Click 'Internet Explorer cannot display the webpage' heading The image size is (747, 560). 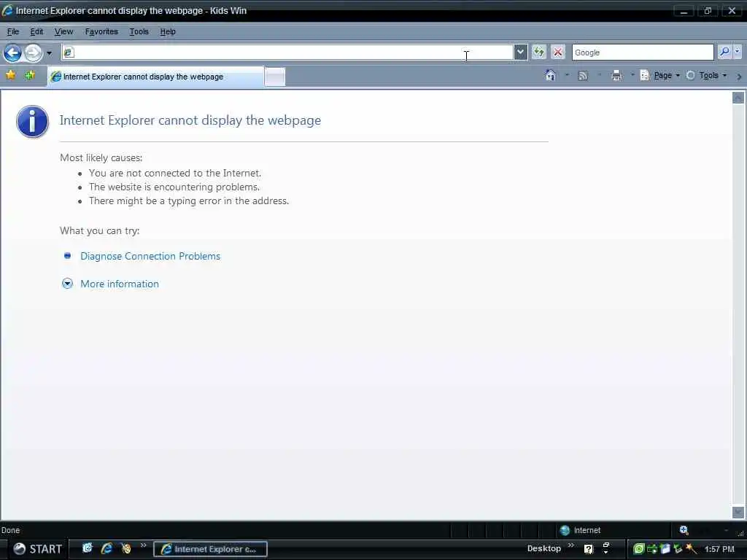pos(190,120)
